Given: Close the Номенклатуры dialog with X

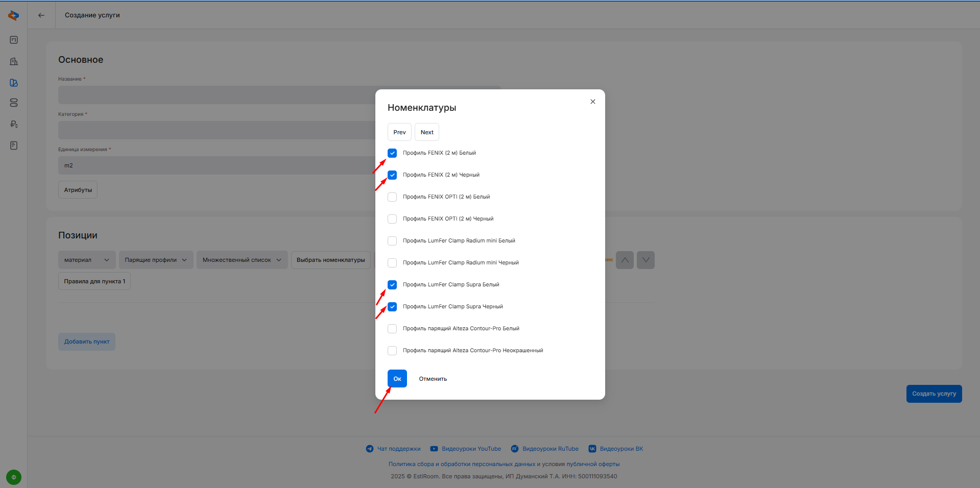Looking at the screenshot, I should 592,102.
